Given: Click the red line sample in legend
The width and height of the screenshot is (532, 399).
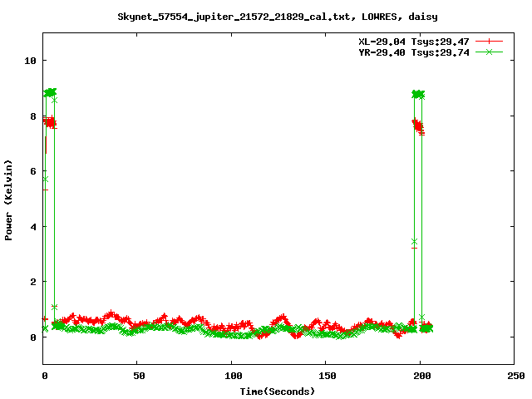Looking at the screenshot, I should (x=490, y=41).
